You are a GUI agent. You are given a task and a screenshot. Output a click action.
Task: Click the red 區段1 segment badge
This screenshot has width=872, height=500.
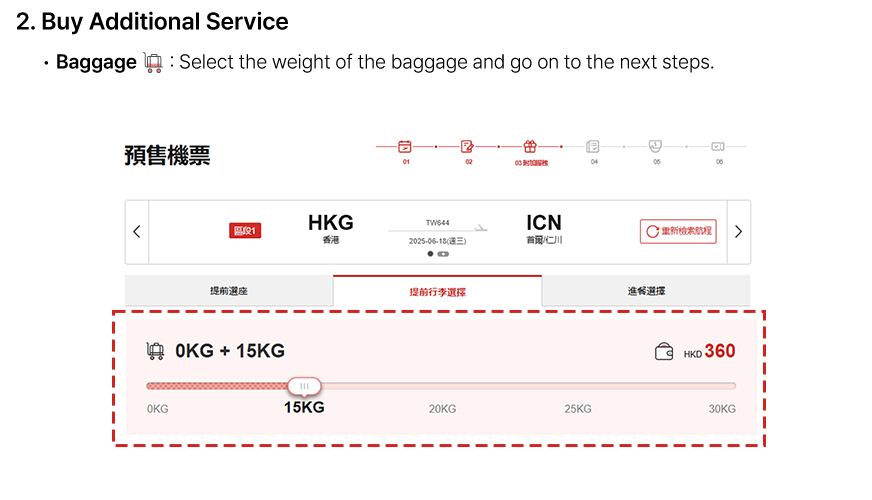245,231
